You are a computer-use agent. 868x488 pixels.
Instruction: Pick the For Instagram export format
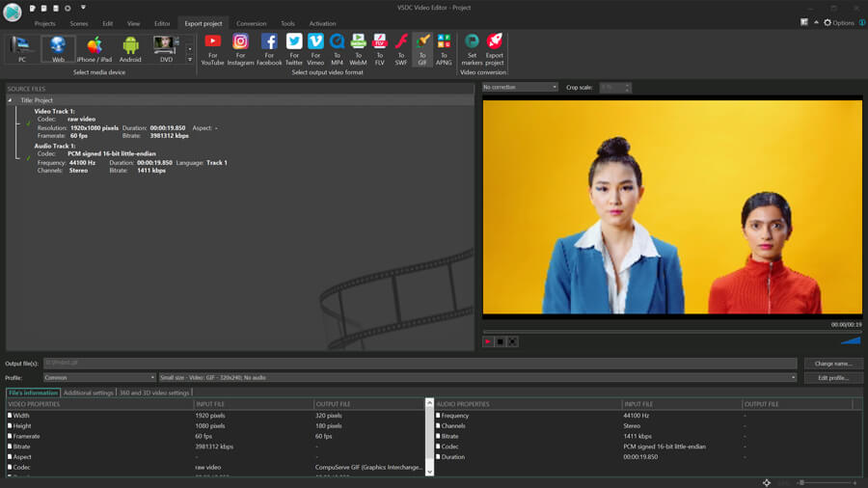(240, 49)
